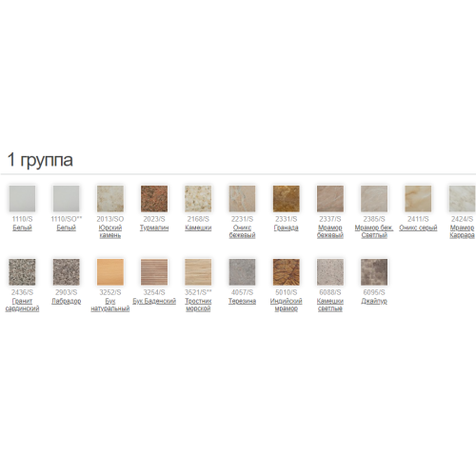Open the Белый link under 1110/SO**
This screenshot has width=476, height=476.
click(x=67, y=228)
